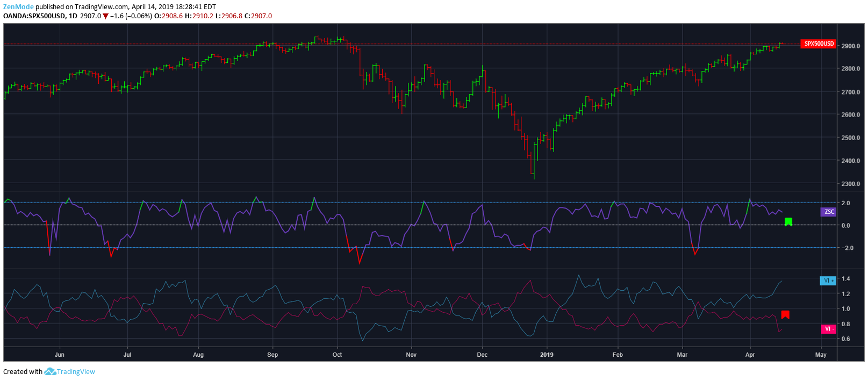
Task: Click the −2.0 ZSC axis label
Action: pyautogui.click(x=848, y=248)
